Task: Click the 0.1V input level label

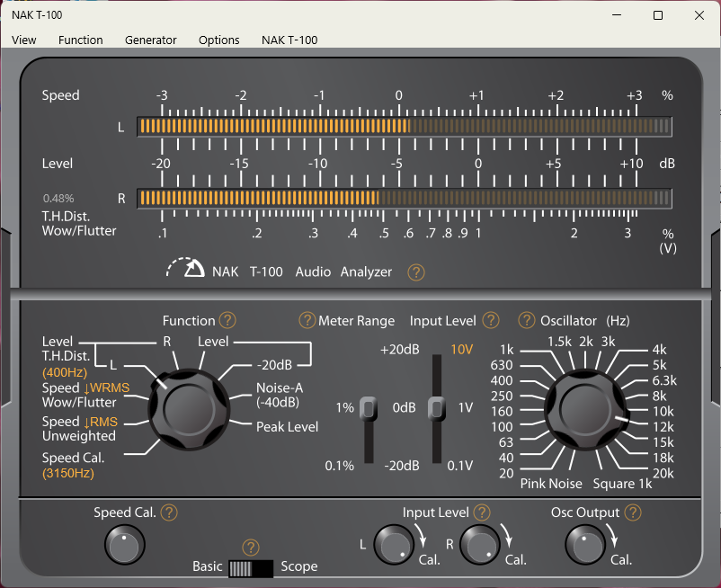Action: click(459, 466)
